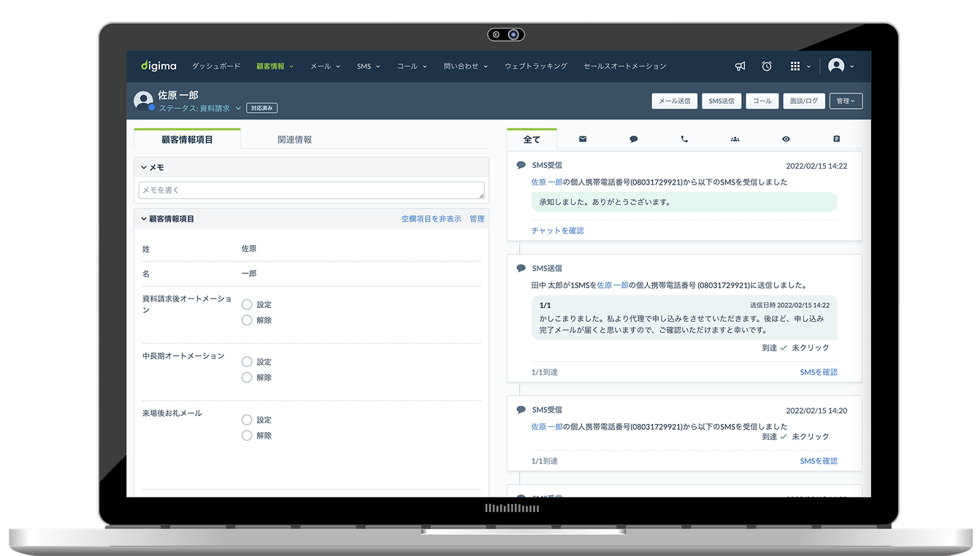Switch to the 関連情報 tab
980x556 pixels.
click(294, 139)
